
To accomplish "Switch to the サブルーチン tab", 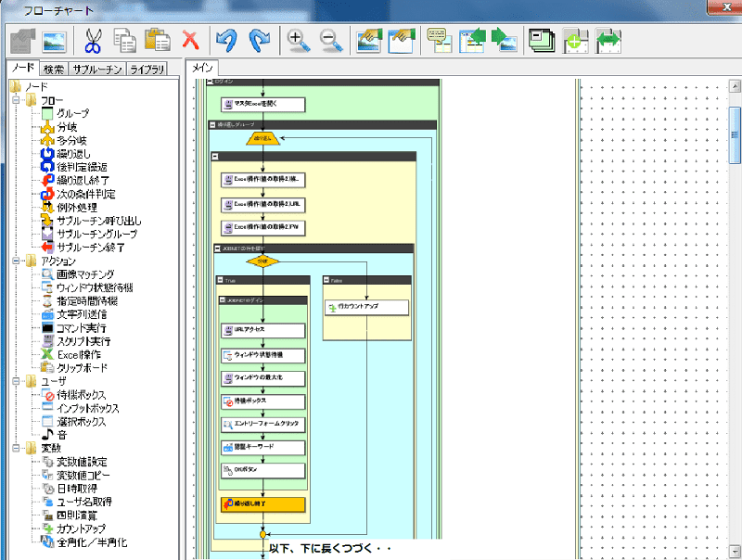I will click(x=98, y=70).
